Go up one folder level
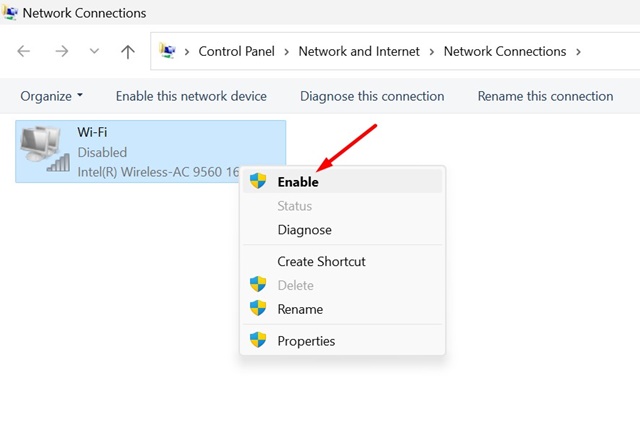The height and width of the screenshot is (448, 640). [x=128, y=51]
